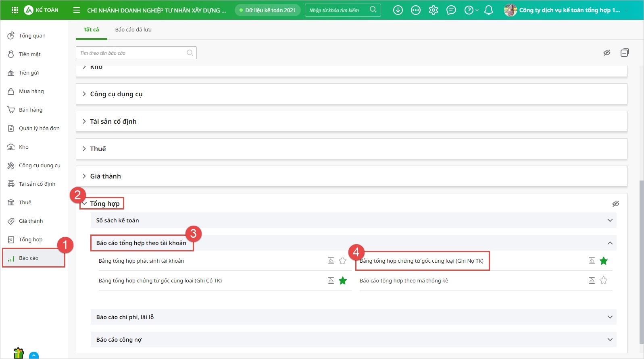Open the settings gear icon

tap(433, 10)
